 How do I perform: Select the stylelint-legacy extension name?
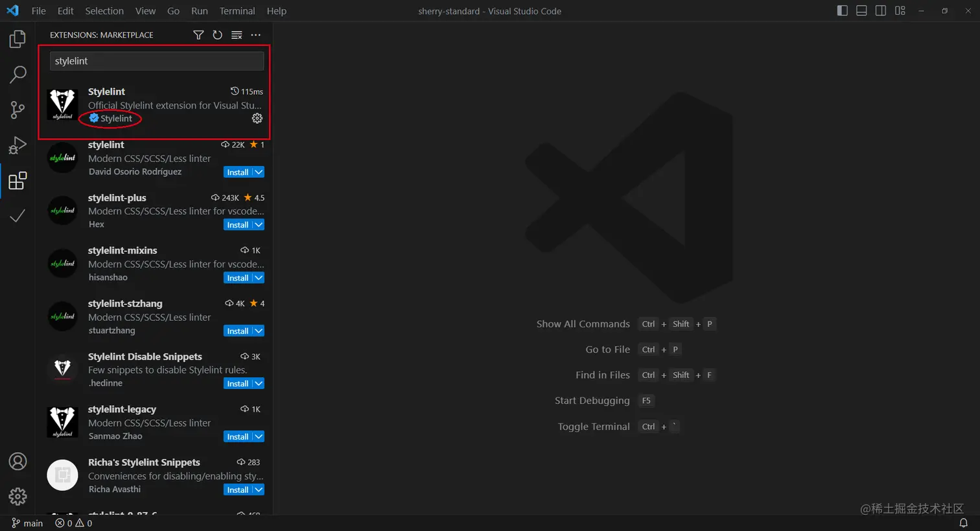click(x=122, y=409)
